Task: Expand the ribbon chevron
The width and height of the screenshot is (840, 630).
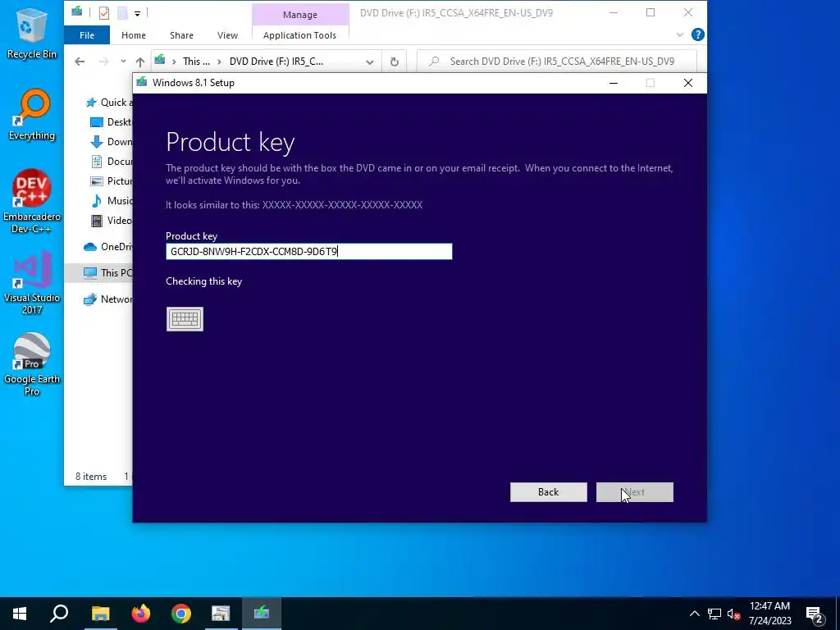Action: tap(680, 34)
